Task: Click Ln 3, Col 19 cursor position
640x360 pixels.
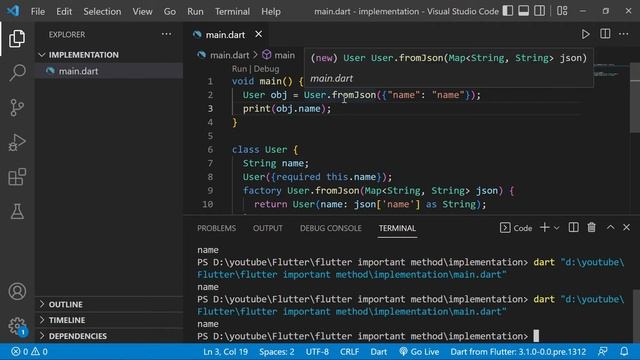Action: point(225,351)
